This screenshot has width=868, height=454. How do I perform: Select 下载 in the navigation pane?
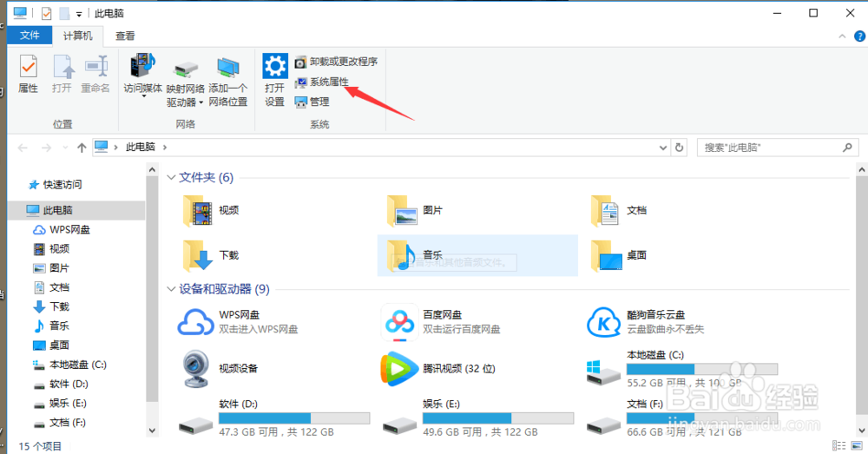point(51,306)
